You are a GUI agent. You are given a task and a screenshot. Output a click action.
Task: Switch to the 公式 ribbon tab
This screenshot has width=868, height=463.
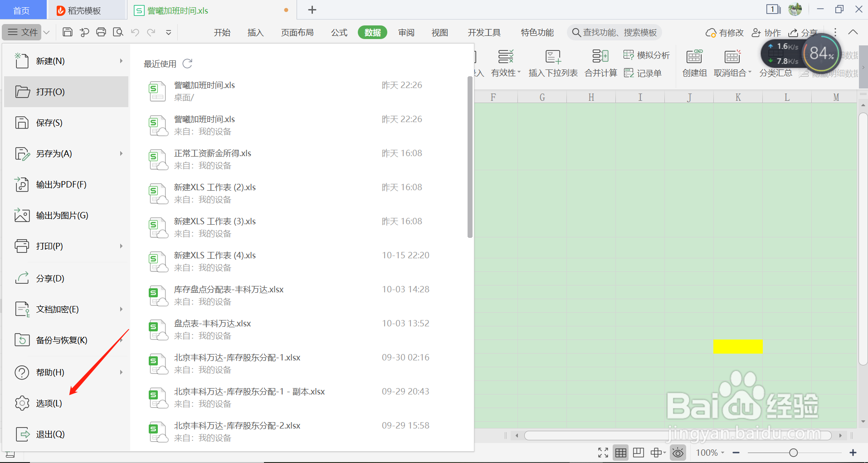339,32
